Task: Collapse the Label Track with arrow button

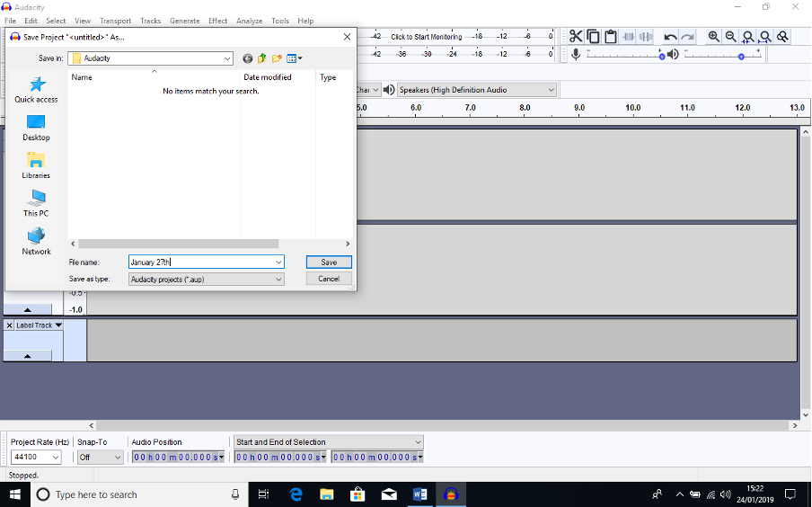Action: pyautogui.click(x=28, y=356)
